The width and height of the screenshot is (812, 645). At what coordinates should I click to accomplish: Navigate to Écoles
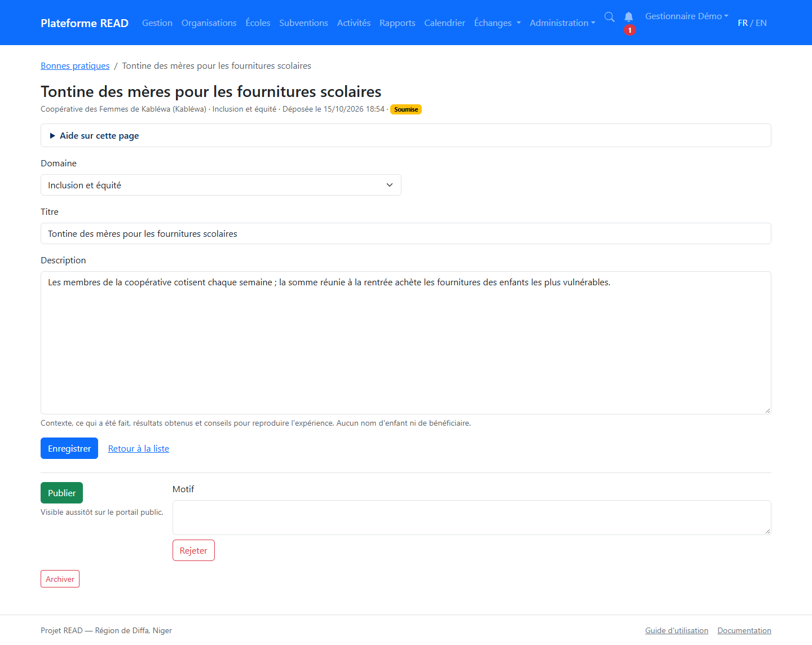pos(258,23)
